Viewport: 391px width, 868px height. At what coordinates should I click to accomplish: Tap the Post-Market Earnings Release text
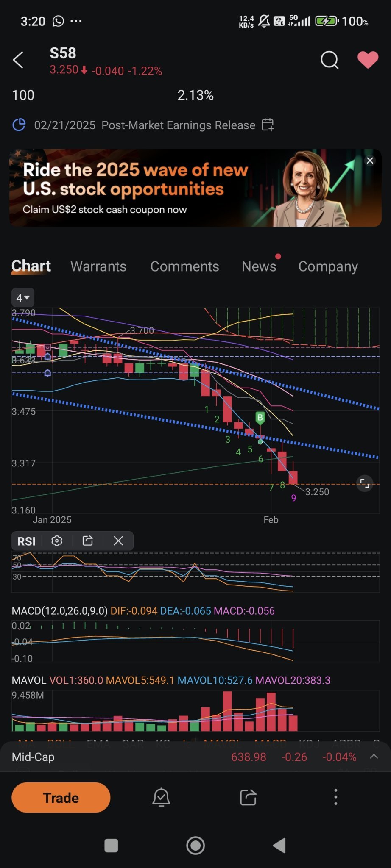[179, 125]
